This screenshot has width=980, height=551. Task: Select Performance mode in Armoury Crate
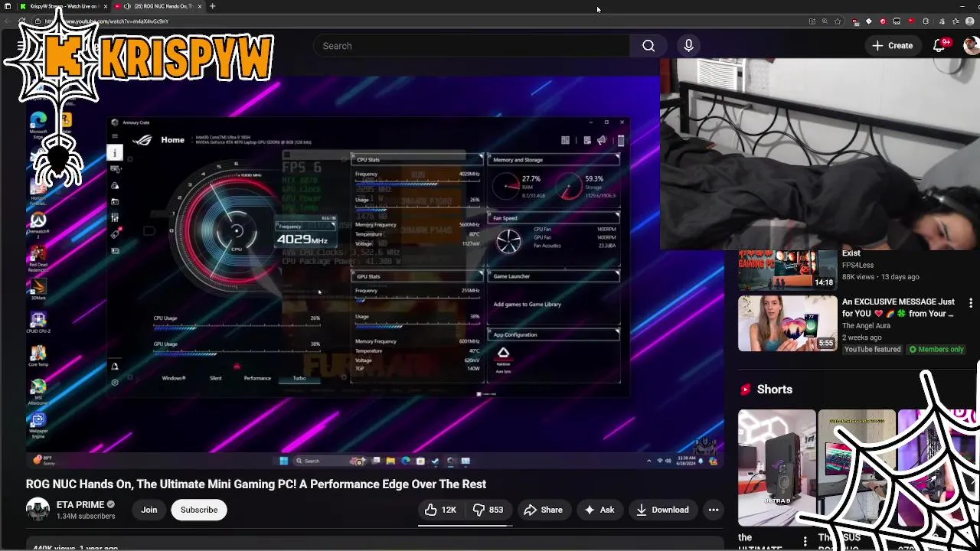point(257,378)
